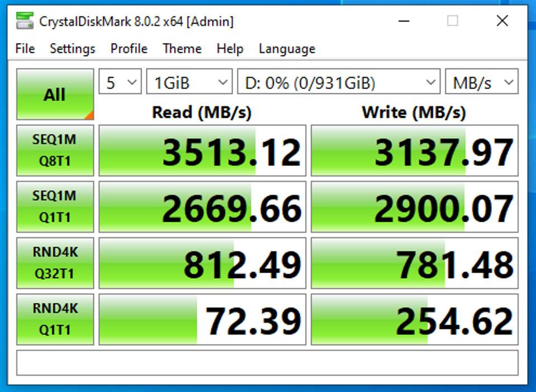Run the RND4K Q32T1 benchmark

(x=55, y=263)
